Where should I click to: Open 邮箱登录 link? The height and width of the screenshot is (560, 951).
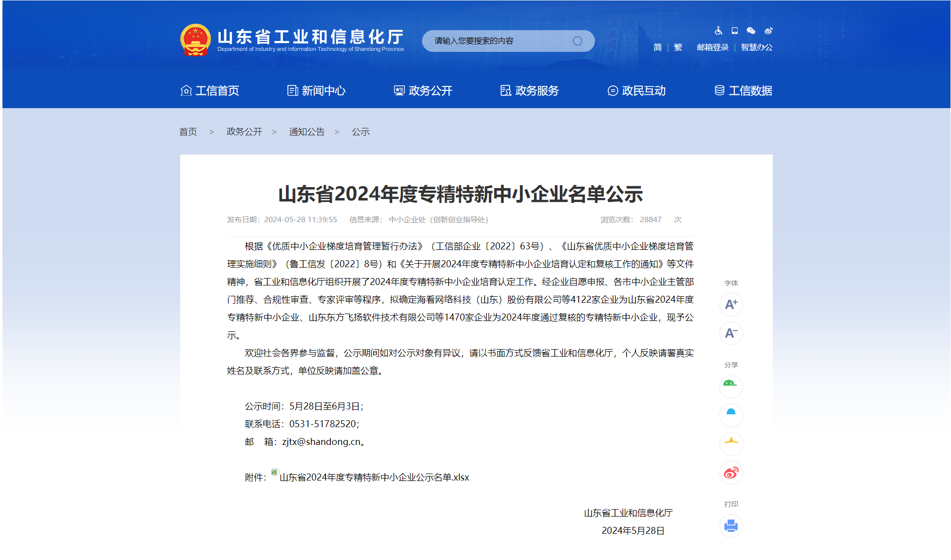pos(713,47)
